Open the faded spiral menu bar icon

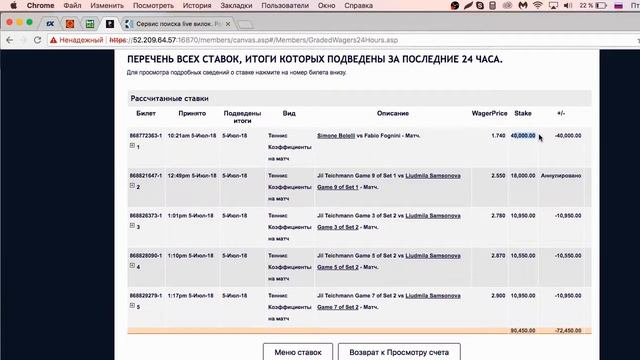507,5
